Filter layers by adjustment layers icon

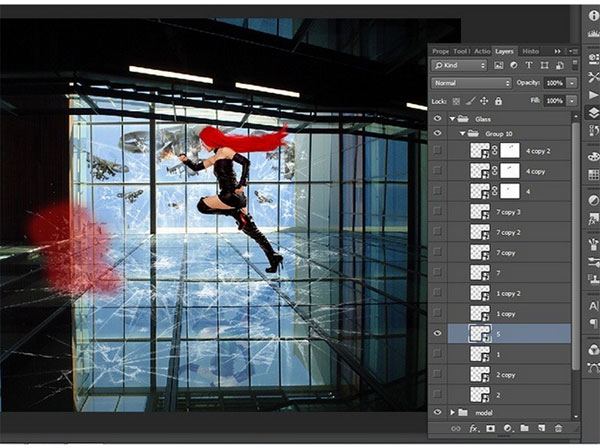(514, 65)
